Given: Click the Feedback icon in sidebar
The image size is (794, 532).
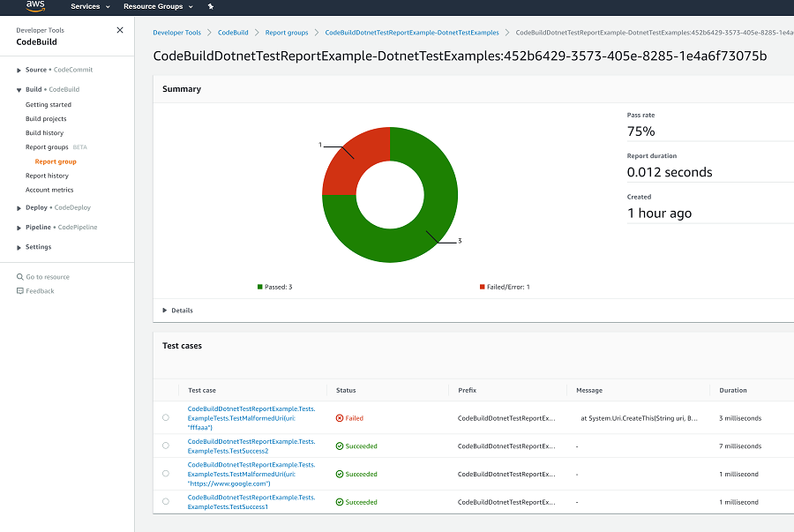Looking at the screenshot, I should click(19, 291).
